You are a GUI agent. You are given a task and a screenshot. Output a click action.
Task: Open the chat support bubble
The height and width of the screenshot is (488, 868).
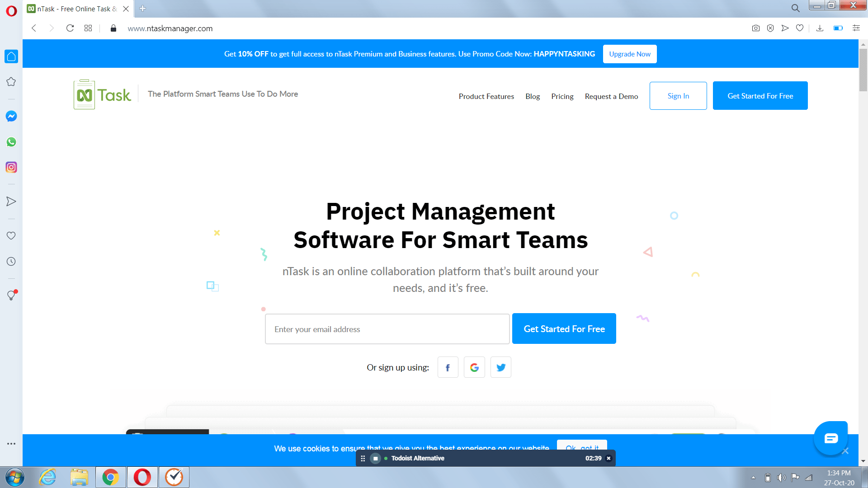click(x=830, y=438)
